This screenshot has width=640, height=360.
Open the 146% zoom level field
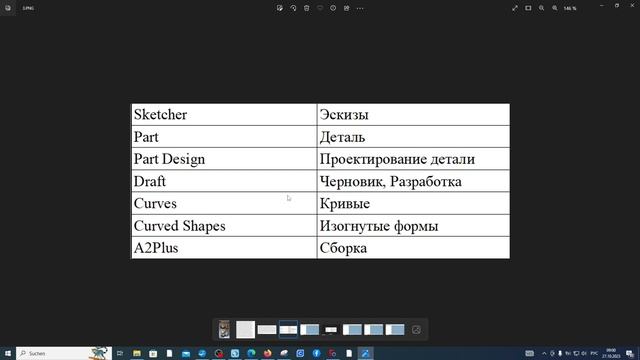[x=570, y=8]
